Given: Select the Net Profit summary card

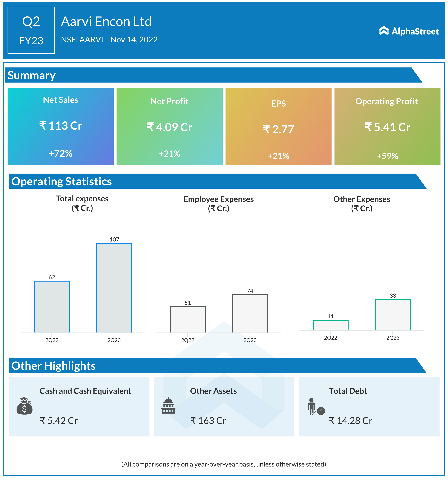Looking at the screenshot, I should (x=169, y=126).
